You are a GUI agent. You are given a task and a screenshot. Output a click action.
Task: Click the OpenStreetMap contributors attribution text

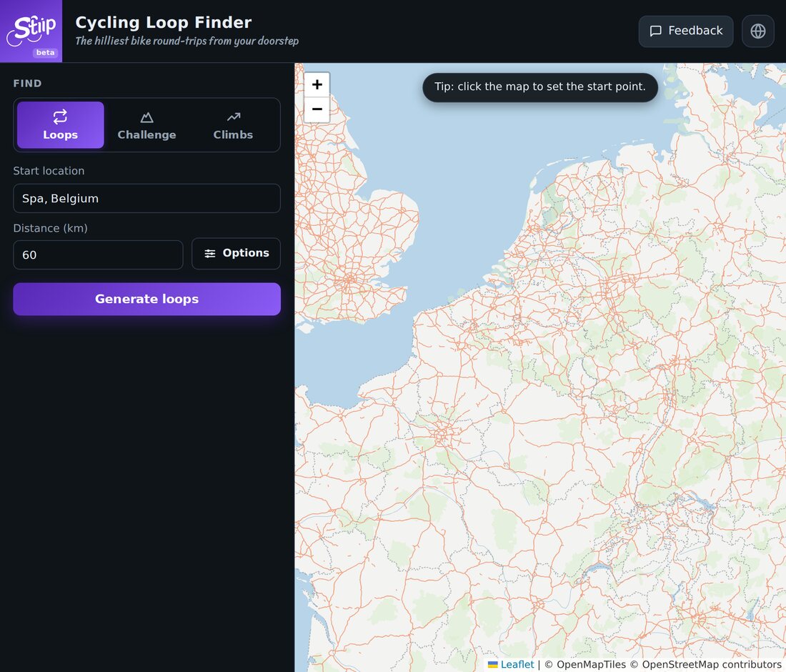pyautogui.click(x=706, y=664)
